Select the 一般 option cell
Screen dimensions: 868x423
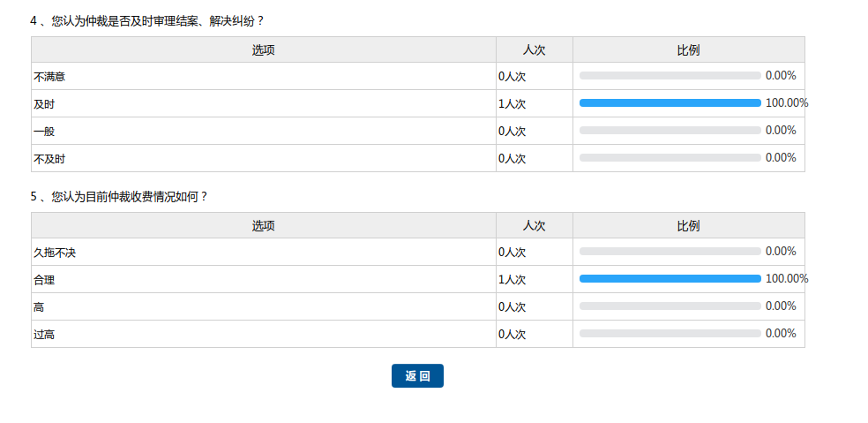[x=45, y=132]
